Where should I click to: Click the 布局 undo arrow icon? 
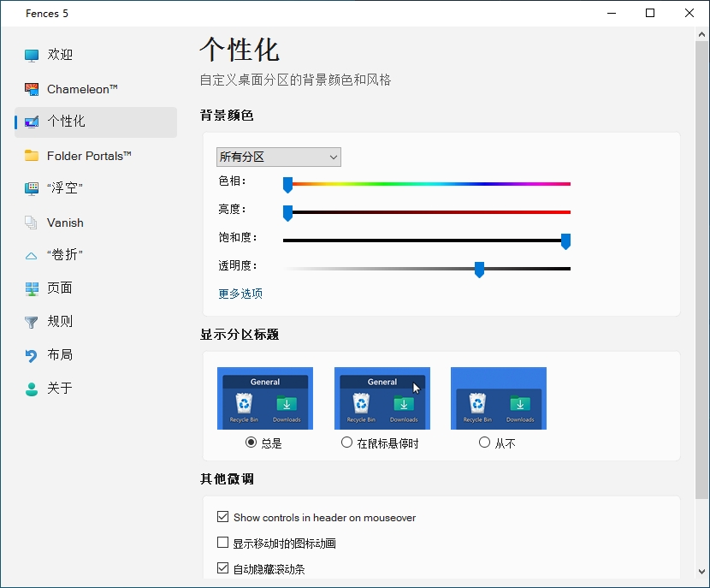[x=32, y=355]
